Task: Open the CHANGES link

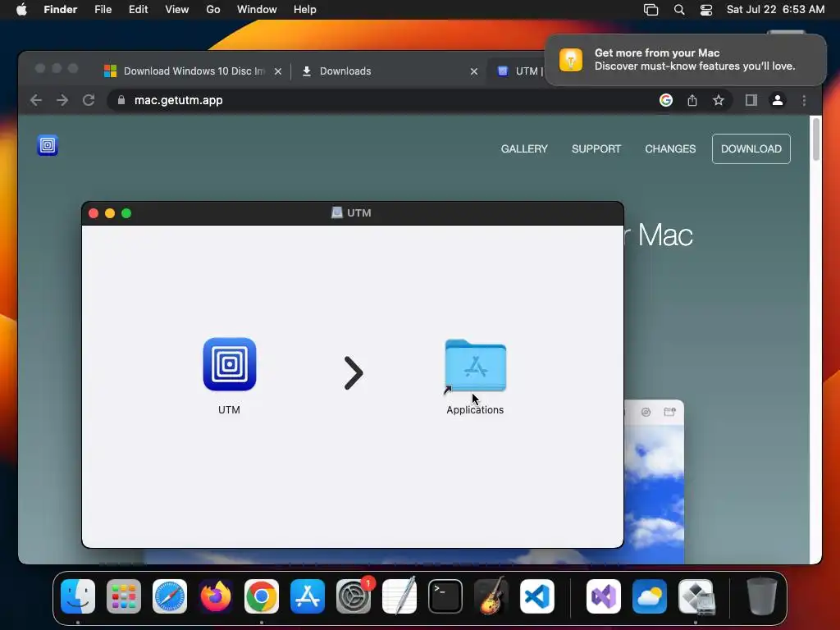Action: 670,149
